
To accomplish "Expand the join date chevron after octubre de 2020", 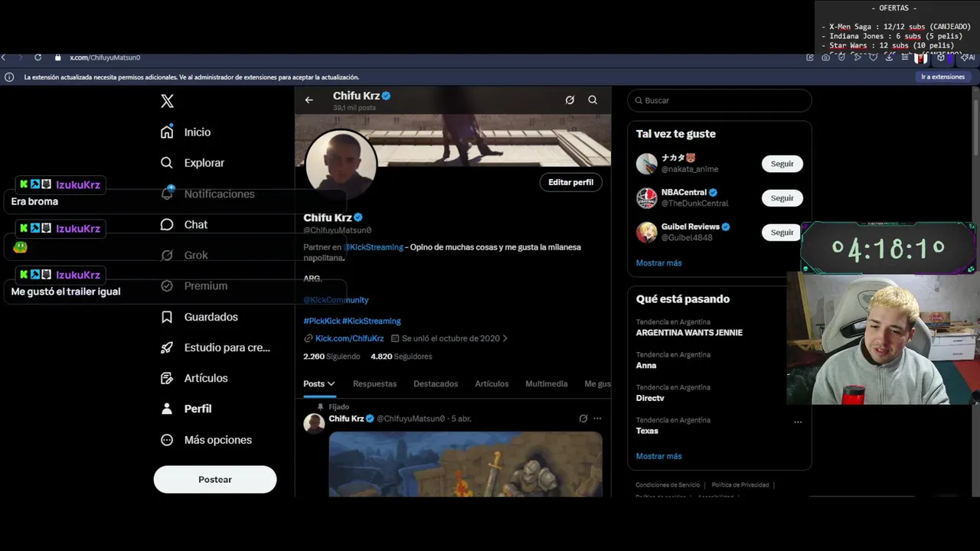I will 505,338.
